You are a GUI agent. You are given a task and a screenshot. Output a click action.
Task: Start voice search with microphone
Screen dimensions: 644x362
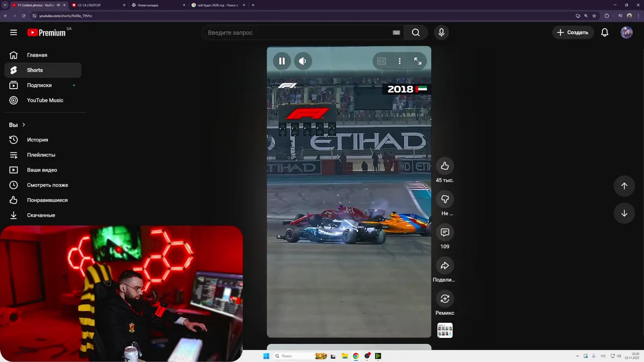[x=441, y=33]
